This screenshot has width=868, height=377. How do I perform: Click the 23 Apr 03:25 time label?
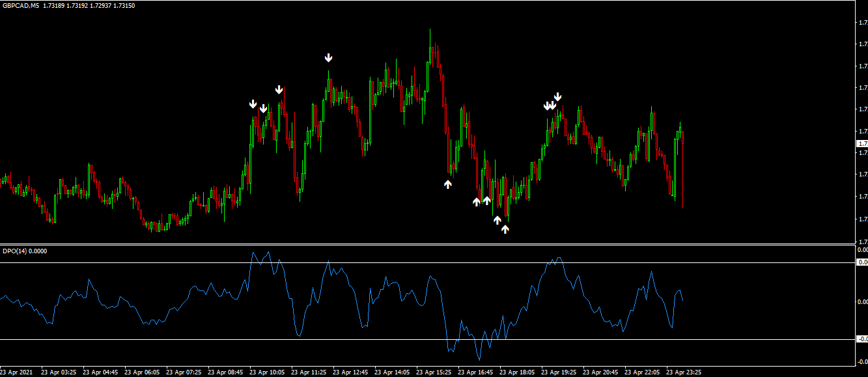click(59, 373)
